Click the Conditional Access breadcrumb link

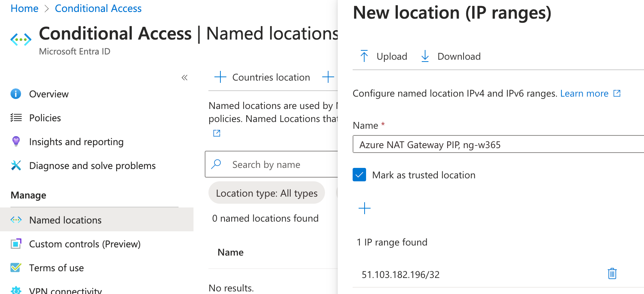(98, 9)
